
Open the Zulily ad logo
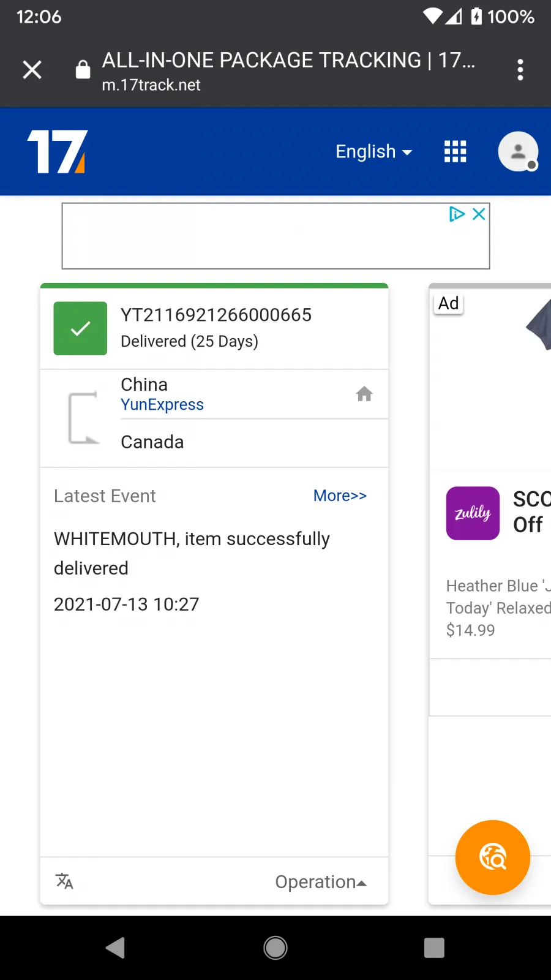(x=473, y=513)
